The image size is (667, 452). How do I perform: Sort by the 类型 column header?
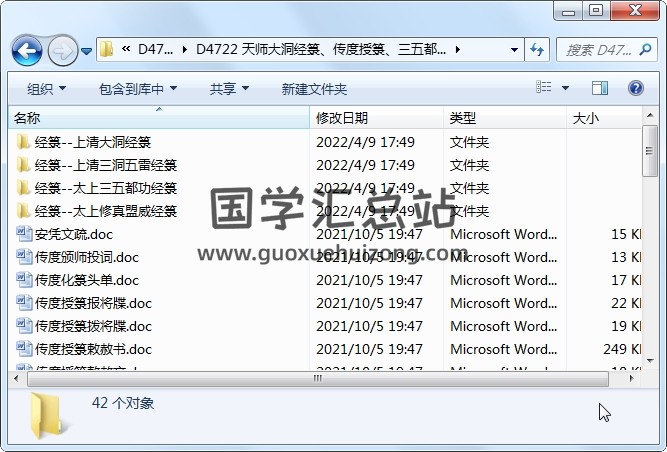505,118
